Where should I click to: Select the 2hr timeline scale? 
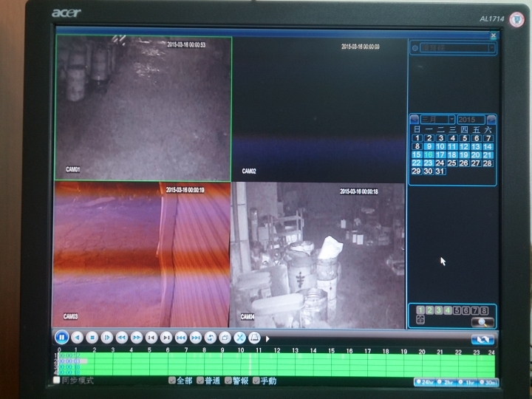point(446,383)
